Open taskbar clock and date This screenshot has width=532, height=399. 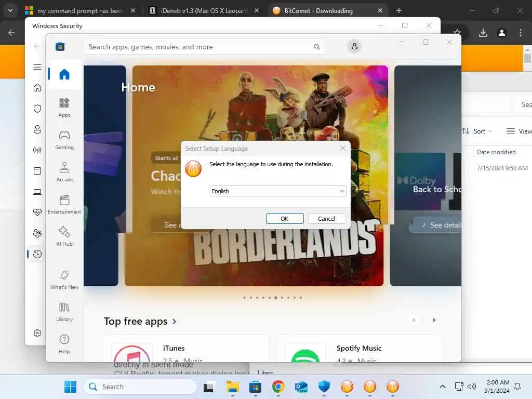(x=497, y=387)
